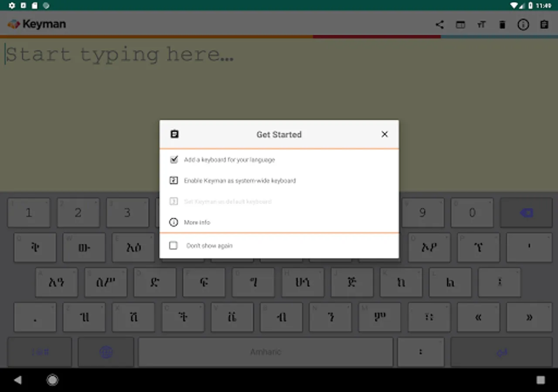This screenshot has width=558, height=392.
Task: Tap the 9 number key
Action: [x=422, y=213]
